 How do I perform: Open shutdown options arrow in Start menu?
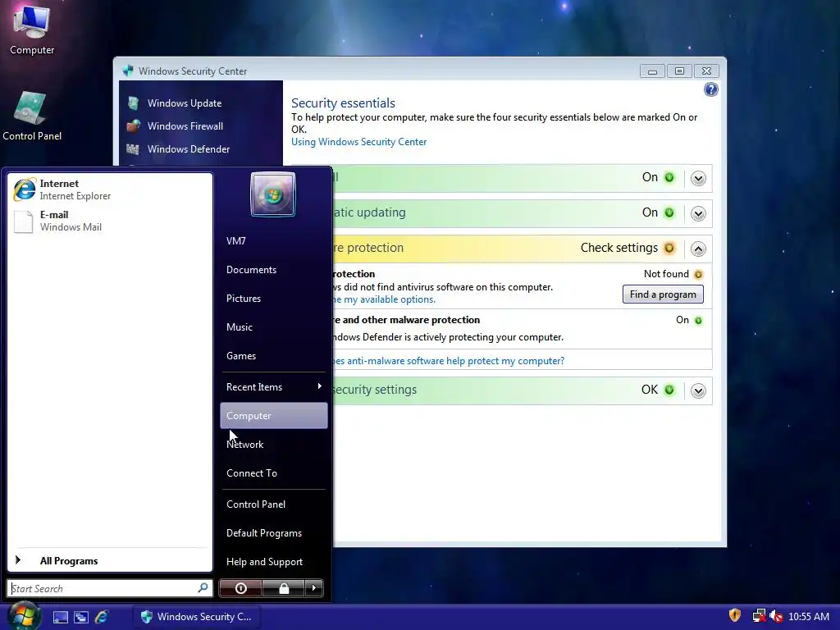pyautogui.click(x=314, y=588)
